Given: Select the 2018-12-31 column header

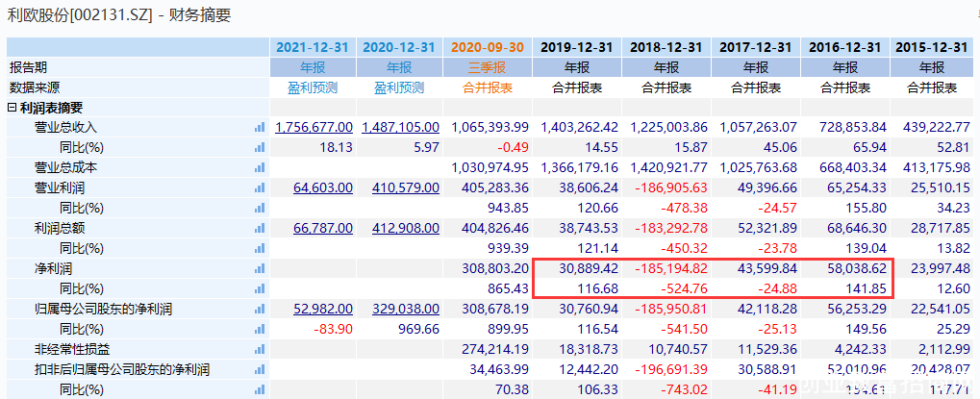Looking at the screenshot, I should click(x=666, y=47).
